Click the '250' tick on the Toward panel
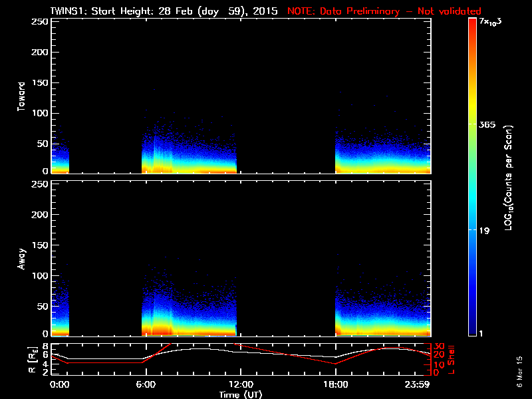The height and width of the screenshot is (399, 532). tap(39, 22)
